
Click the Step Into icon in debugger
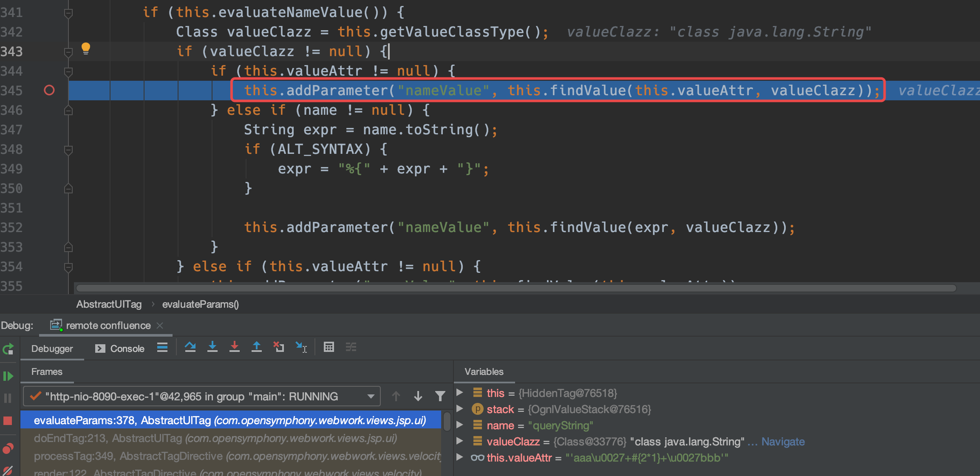pos(215,348)
